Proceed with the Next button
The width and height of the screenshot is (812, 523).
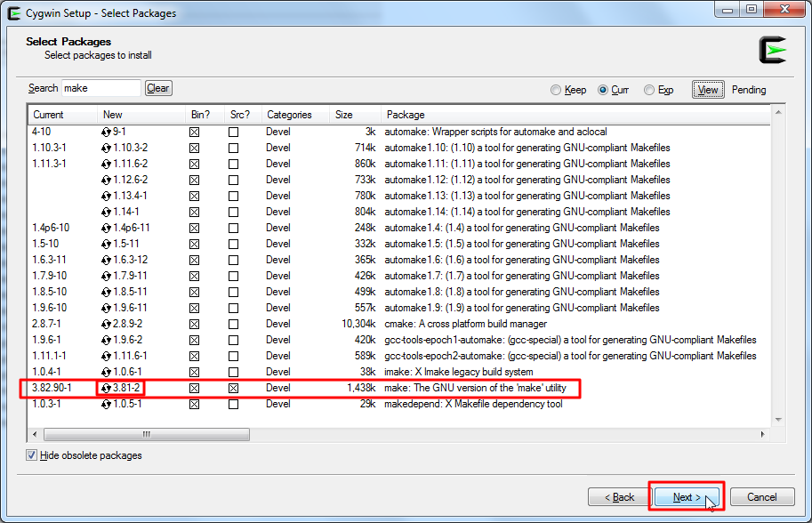(x=687, y=497)
